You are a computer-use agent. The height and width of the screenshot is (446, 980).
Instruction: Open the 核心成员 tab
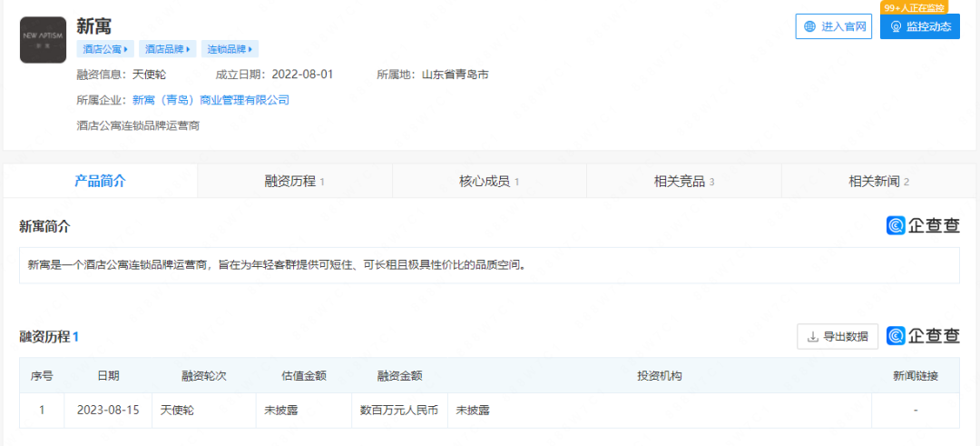tap(489, 181)
